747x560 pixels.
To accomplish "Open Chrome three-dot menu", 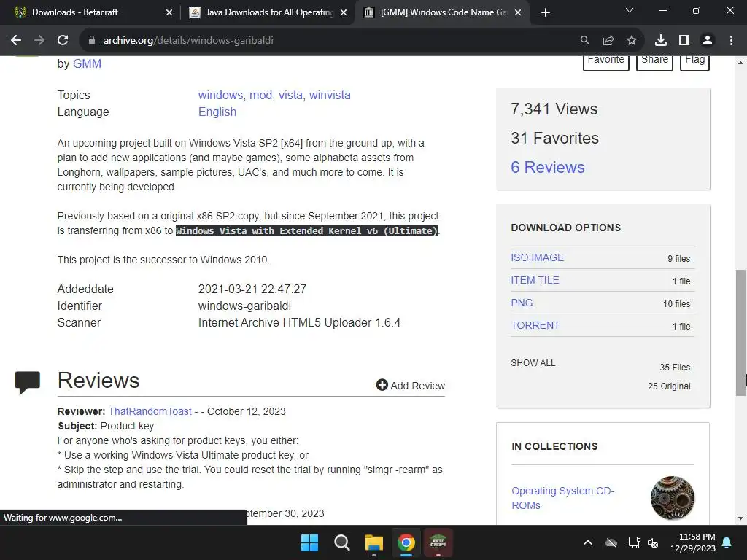I will [731, 41].
